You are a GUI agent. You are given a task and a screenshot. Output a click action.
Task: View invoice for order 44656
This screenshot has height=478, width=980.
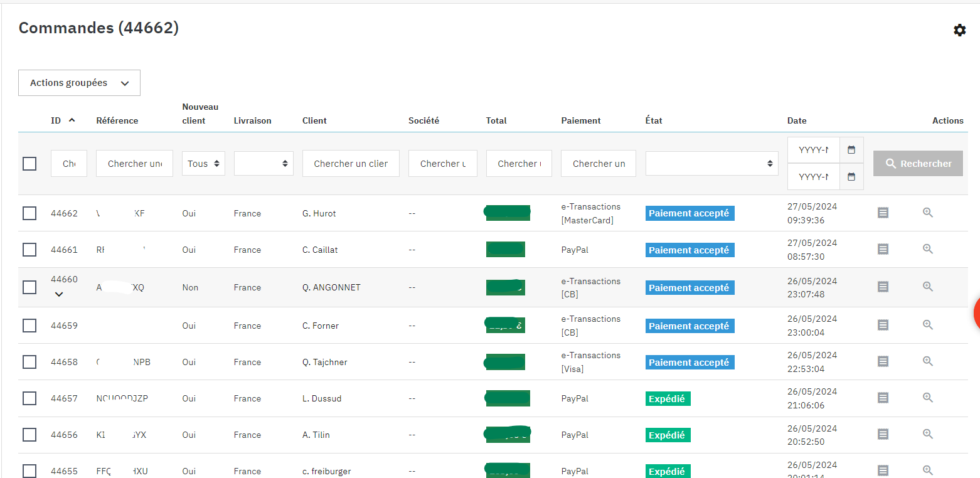tap(883, 434)
